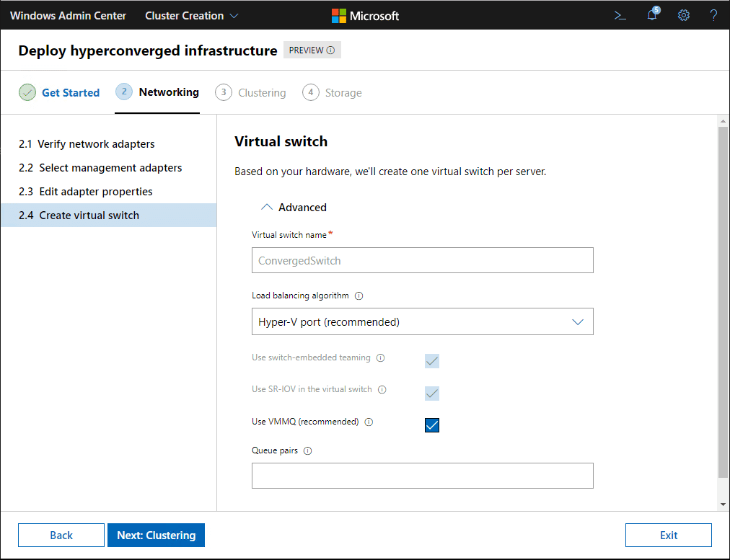Viewport: 730px width, 560px height.
Task: Open the help question mark icon
Action: (x=713, y=15)
